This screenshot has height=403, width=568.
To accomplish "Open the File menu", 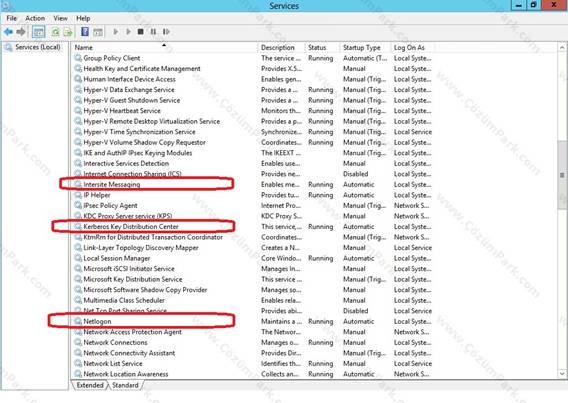I will coord(12,18).
